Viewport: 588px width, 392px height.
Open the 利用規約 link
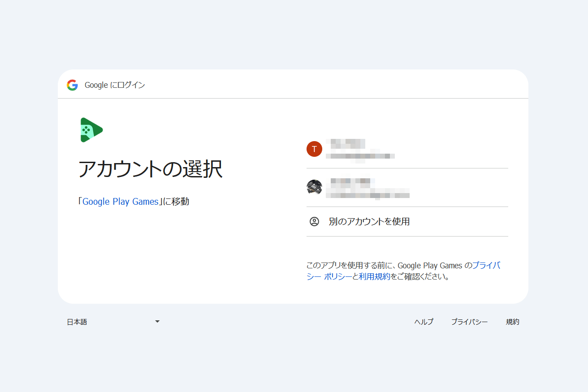point(374,276)
